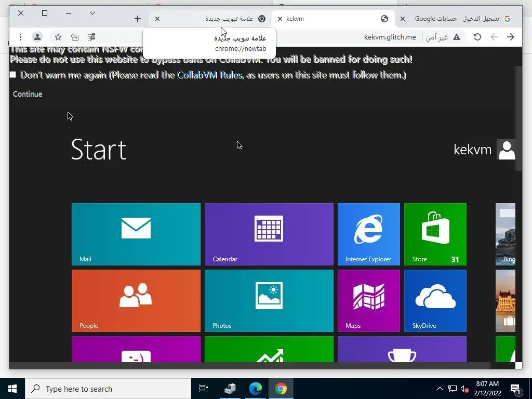Open the installer icon on taskbar
Image resolution: width=532 pixels, height=399 pixels.
point(230,389)
